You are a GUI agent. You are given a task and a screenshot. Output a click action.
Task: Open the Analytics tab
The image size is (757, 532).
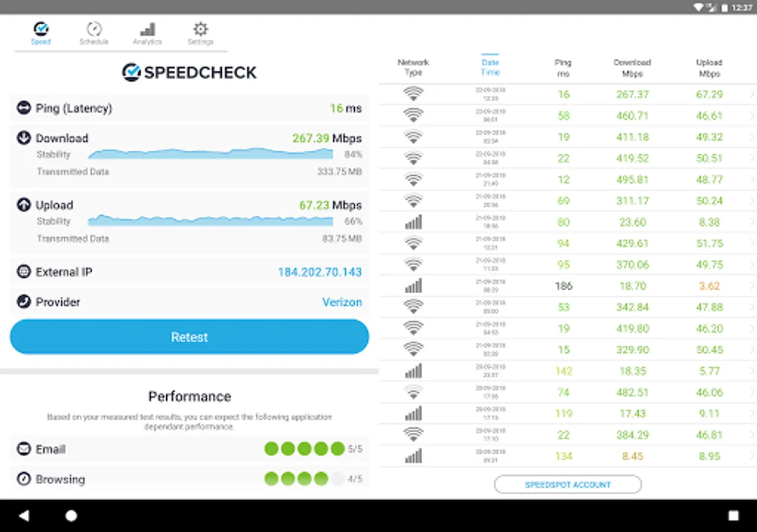tap(147, 33)
